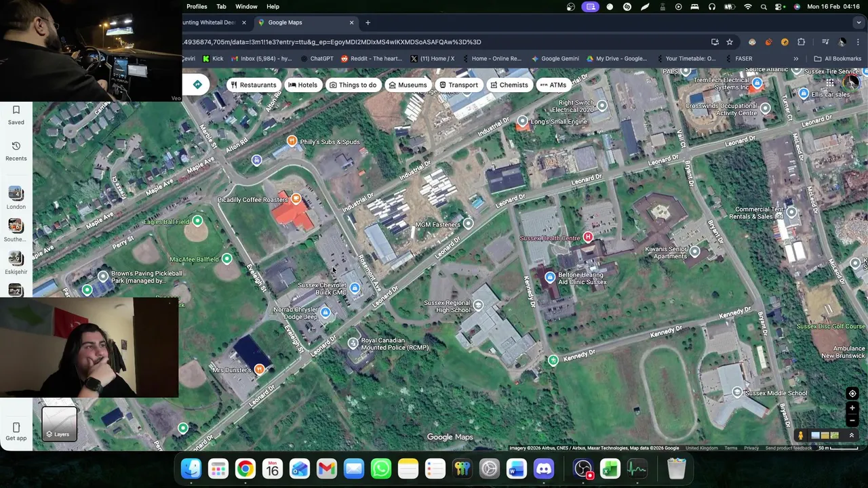The width and height of the screenshot is (868, 488).
Task: Click the Privacy footer link
Action: coord(751,448)
